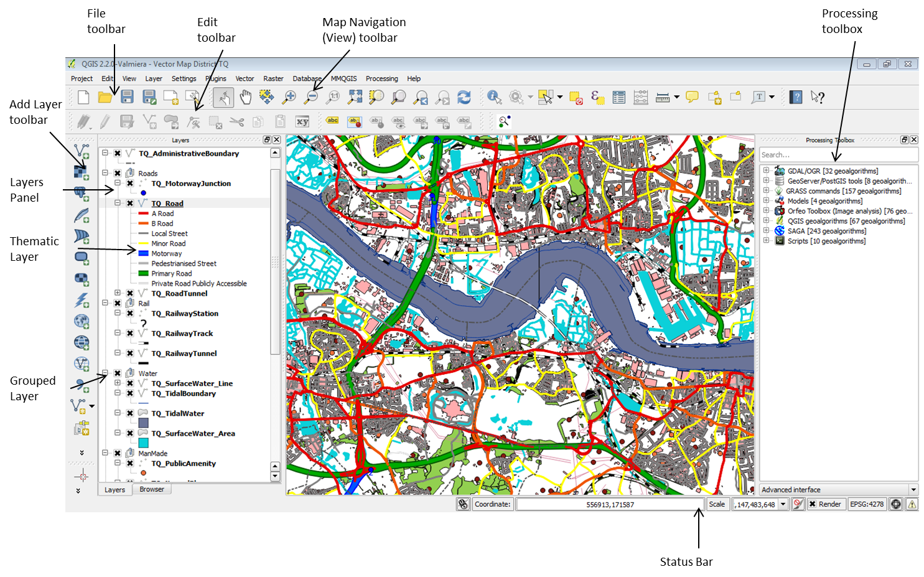
Task: Open a project with the yellow folder icon
Action: [x=105, y=97]
